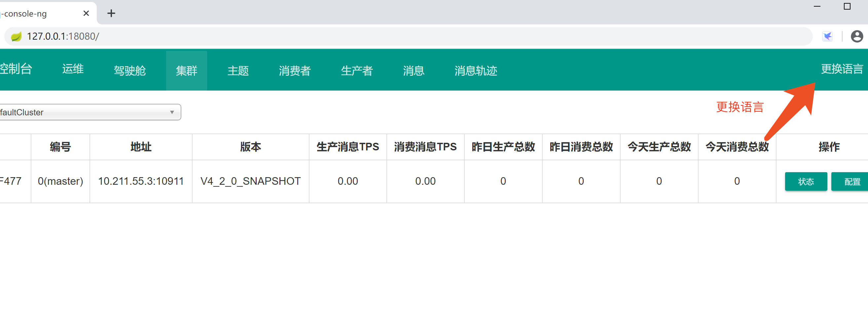The height and width of the screenshot is (310, 868).
Task: Click the 消费消息TPS column header
Action: pyautogui.click(x=425, y=147)
